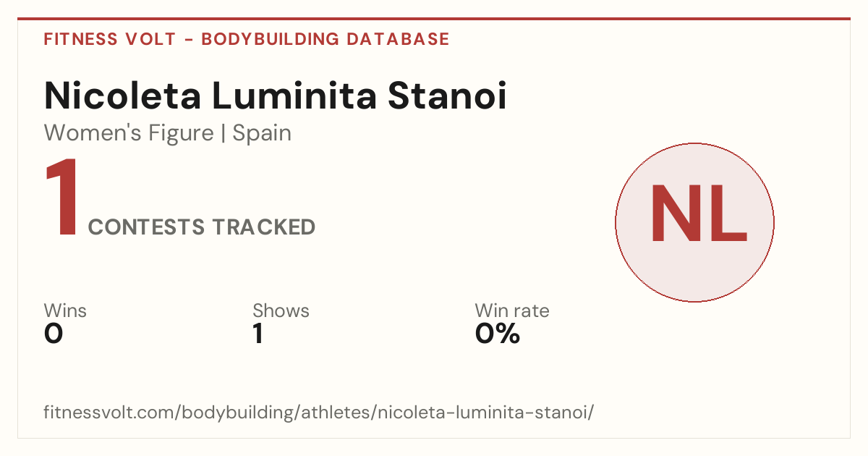Click the red accent bar atop card
868x456 pixels.
434,19
